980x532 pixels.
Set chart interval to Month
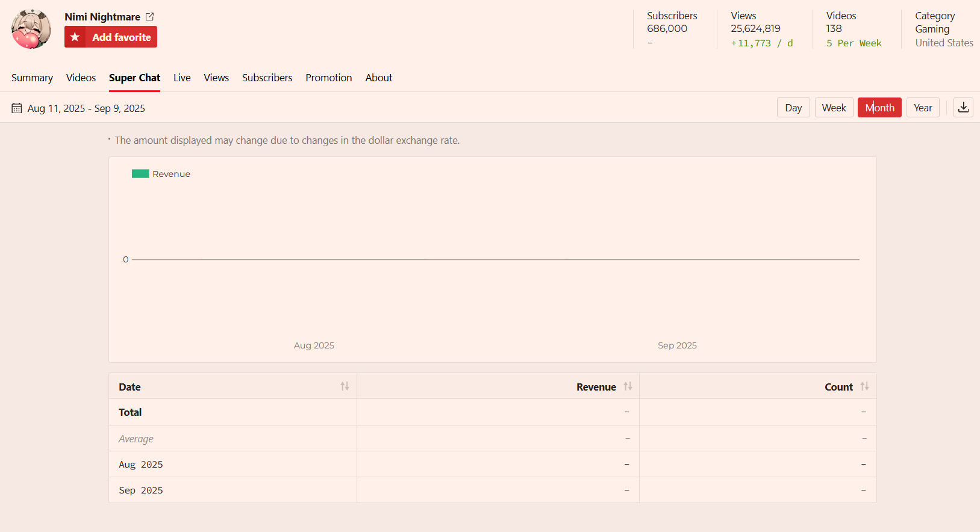pos(879,108)
